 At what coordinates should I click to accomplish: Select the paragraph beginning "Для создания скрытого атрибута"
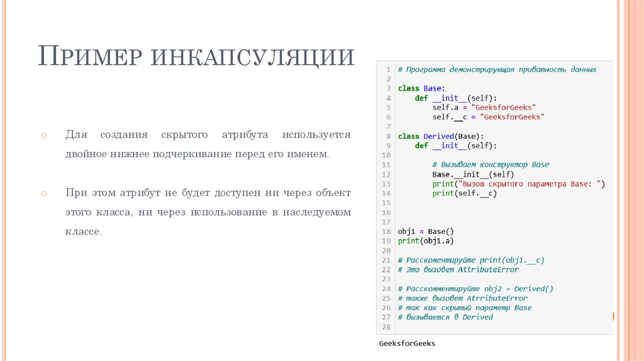tap(208, 144)
